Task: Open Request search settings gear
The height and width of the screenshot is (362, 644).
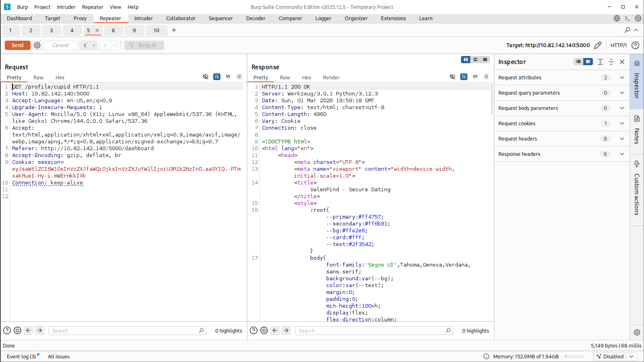Action: pyautogui.click(x=17, y=331)
